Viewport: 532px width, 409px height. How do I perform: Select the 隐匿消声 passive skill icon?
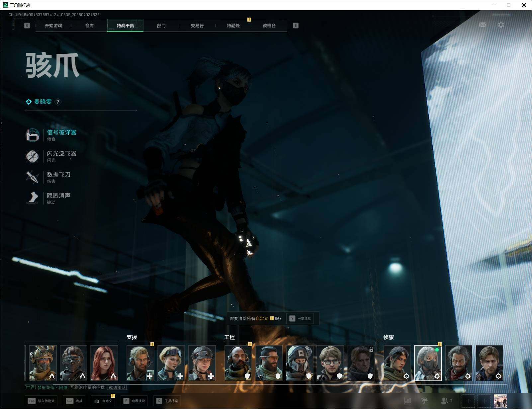(x=33, y=198)
